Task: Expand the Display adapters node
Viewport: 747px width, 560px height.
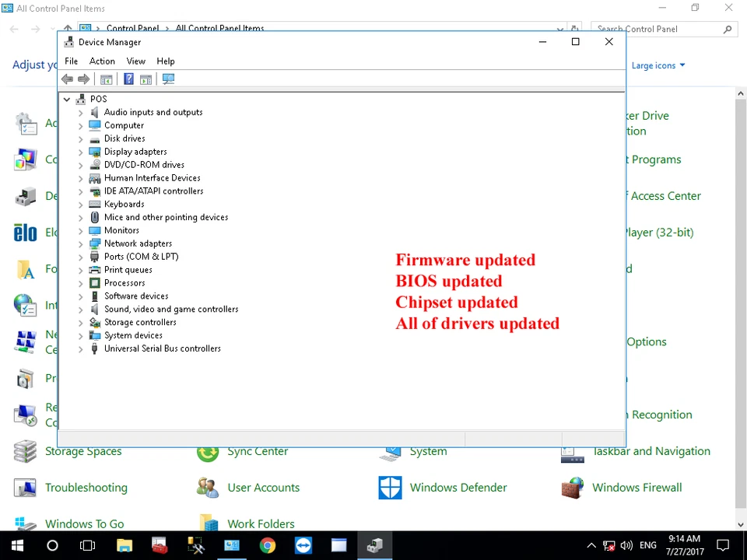Action: point(80,152)
